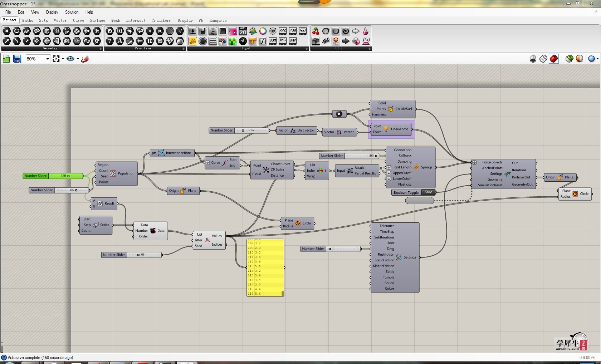This screenshot has height=364, width=601.
Task: Click the CollideSurf component icon
Action: (x=391, y=109)
